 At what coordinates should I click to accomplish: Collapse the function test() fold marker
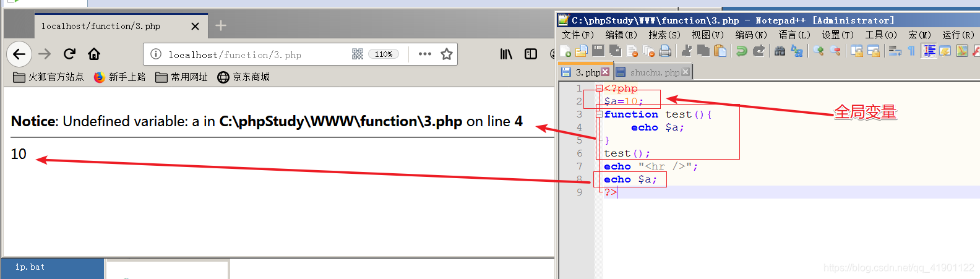pos(599,114)
